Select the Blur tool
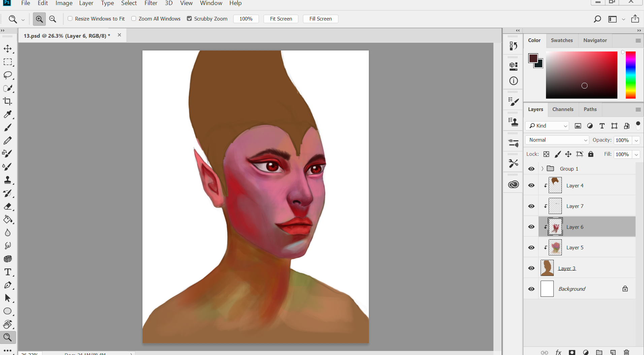 pyautogui.click(x=7, y=233)
